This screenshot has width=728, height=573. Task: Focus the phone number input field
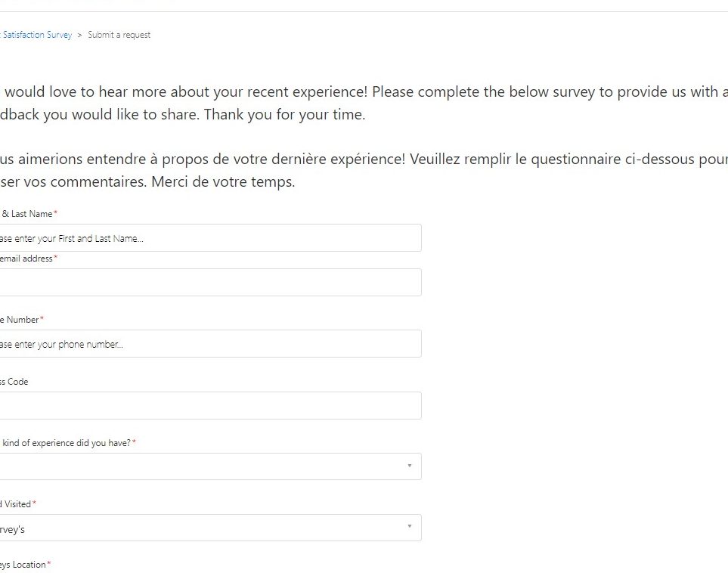[209, 344]
